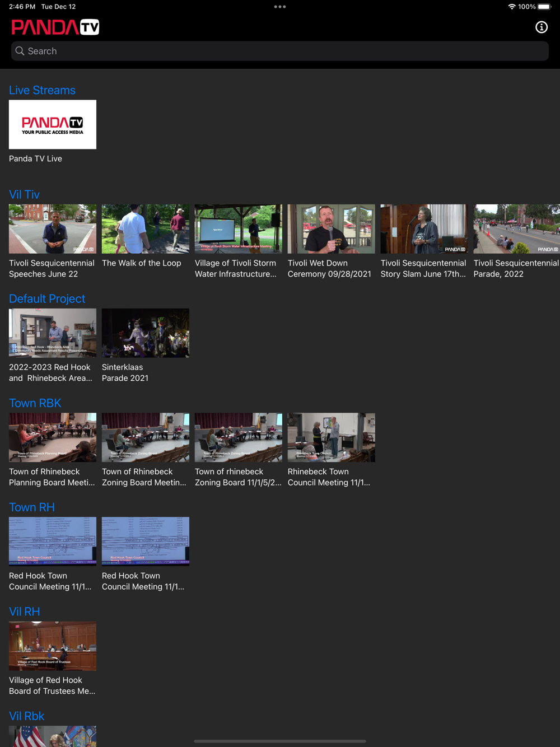Tap the Wi-Fi status icon
This screenshot has height=747, width=560.
[512, 7]
